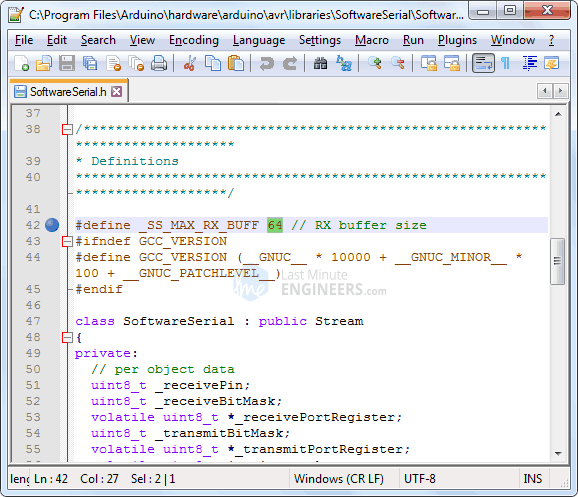The image size is (578, 497).
Task: Open the Plugins menu
Action: (457, 40)
